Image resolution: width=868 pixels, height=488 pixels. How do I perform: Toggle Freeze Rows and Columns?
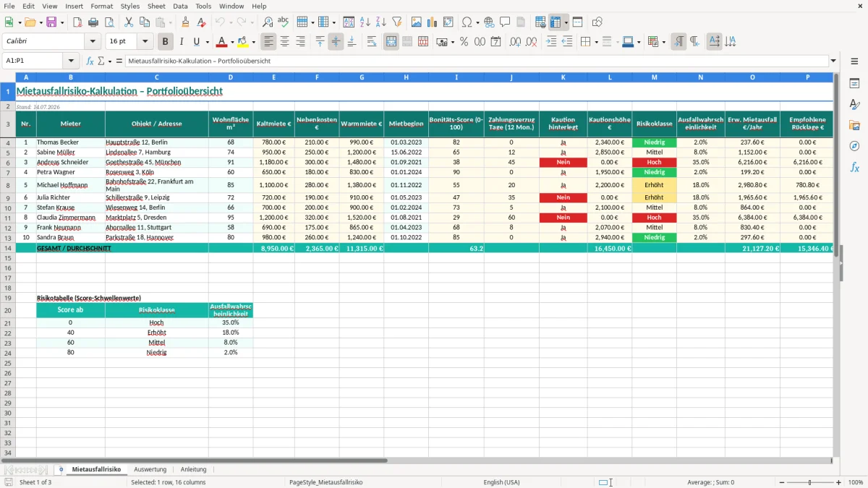click(x=556, y=22)
